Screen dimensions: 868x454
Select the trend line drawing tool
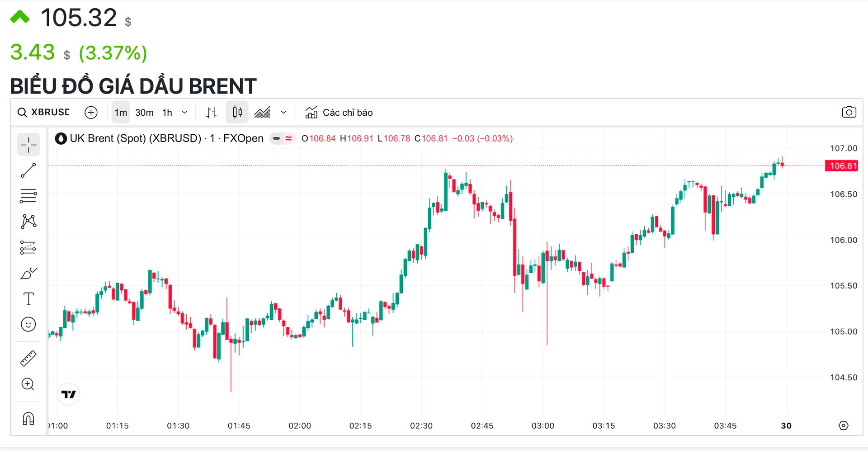point(28,170)
